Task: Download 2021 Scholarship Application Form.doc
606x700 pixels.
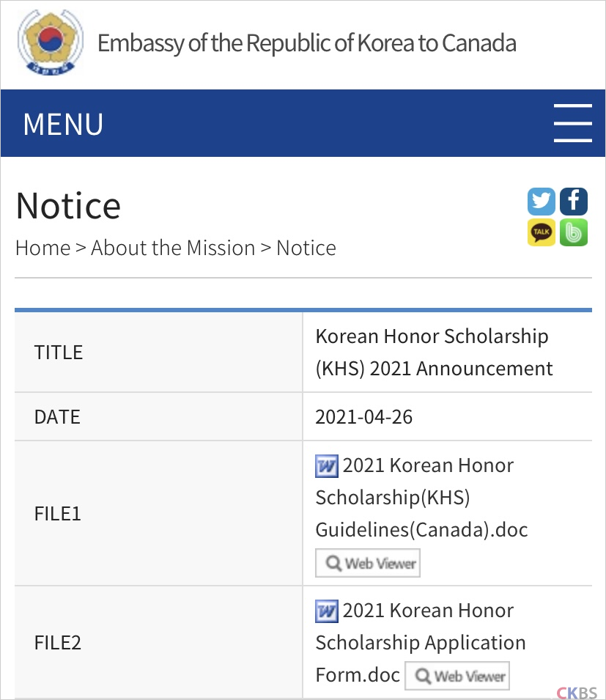Action: 421,643
